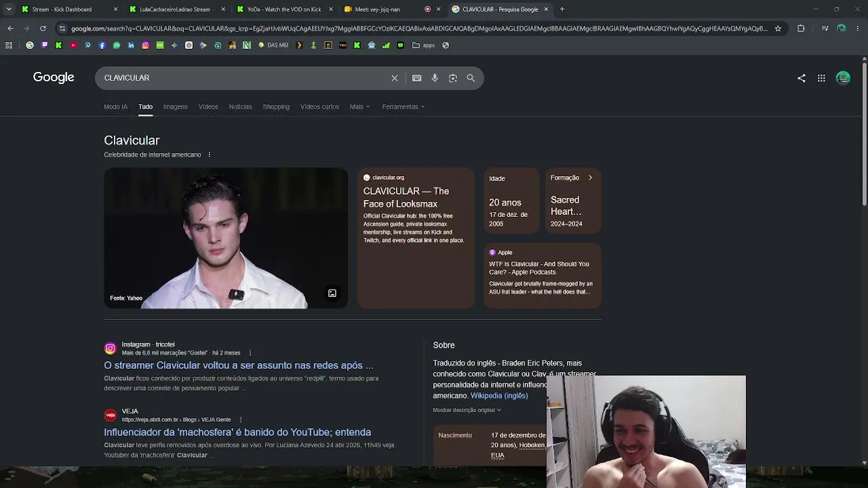Expand the Formação card arrow
Viewport: 868px width, 488px height.
(x=590, y=178)
